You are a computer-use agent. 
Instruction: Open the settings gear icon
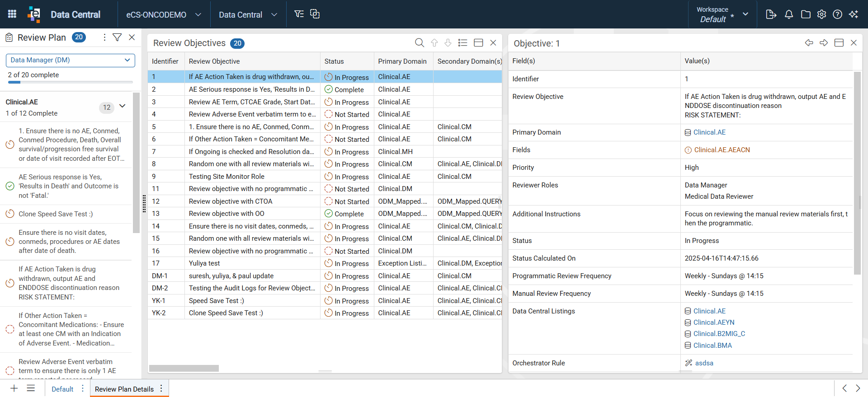[x=821, y=14]
